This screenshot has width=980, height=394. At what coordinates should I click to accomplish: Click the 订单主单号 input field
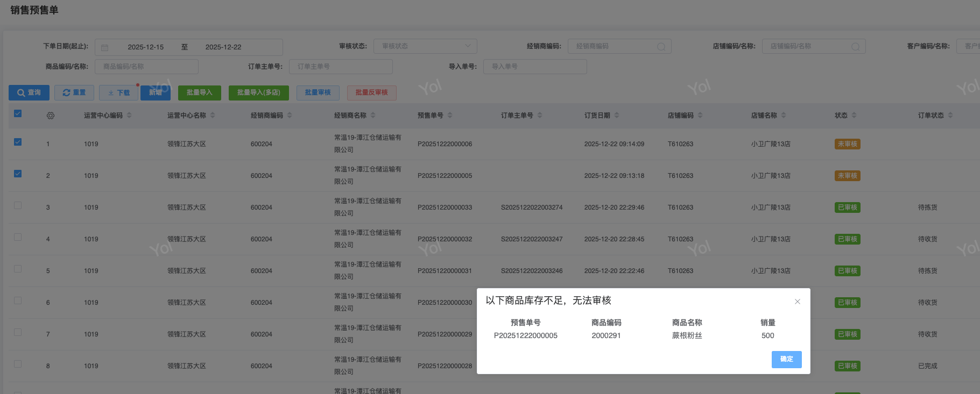click(x=341, y=67)
